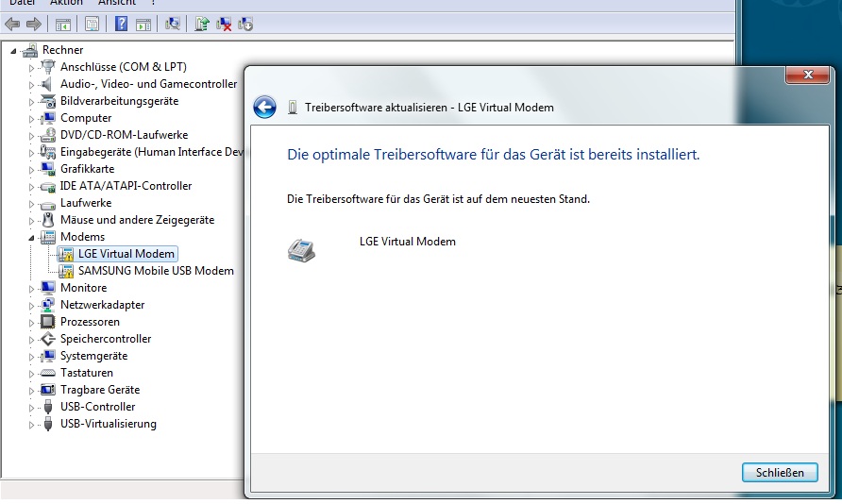Open Help via the question mark icon
Viewport: 842px width, 504px height.
[122, 24]
